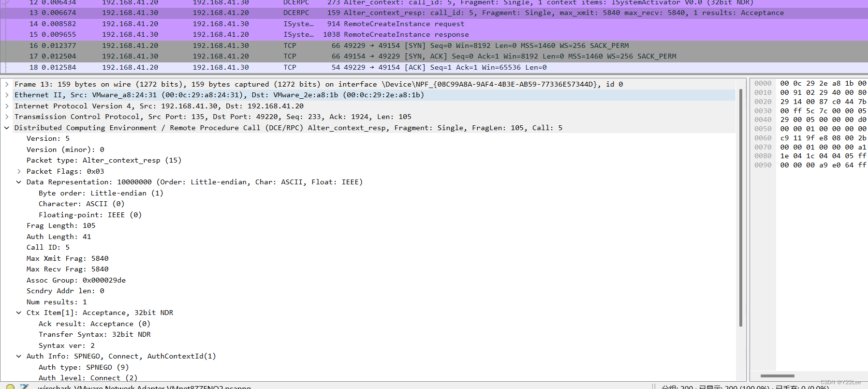The image size is (868, 389).
Task: Select the 'Version (minor): 0' field
Action: (x=65, y=150)
